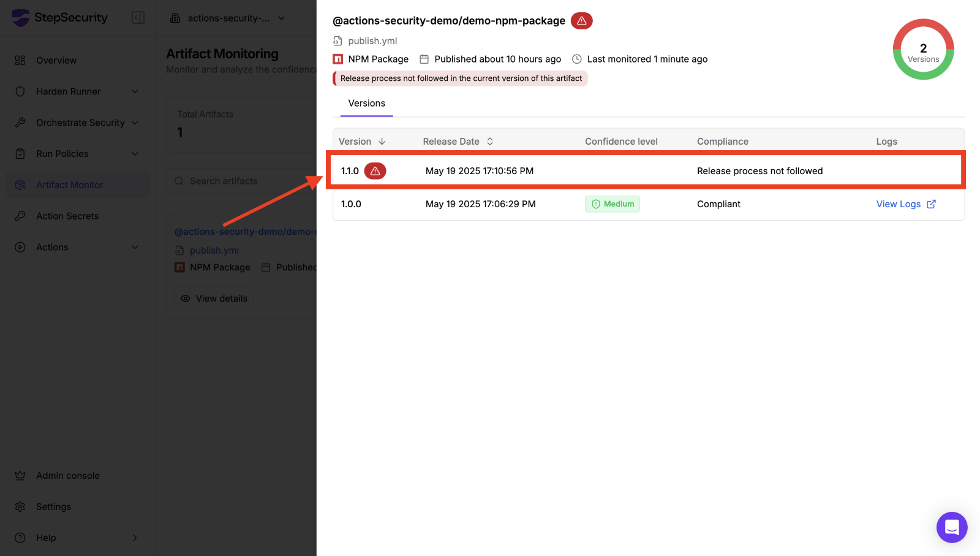This screenshot has height=556, width=980.
Task: Click the NPM Package logo icon
Action: [337, 59]
